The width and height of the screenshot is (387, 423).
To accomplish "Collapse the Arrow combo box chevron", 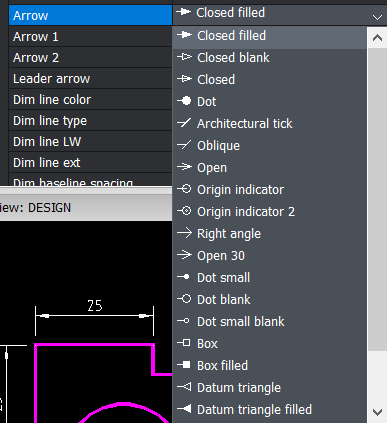I will [x=377, y=17].
